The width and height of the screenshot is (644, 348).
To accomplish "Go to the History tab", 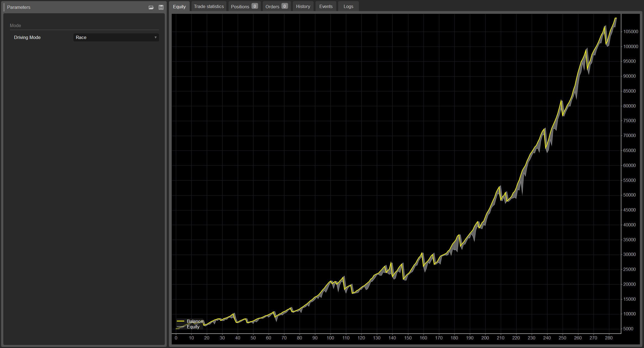I will pos(303,6).
